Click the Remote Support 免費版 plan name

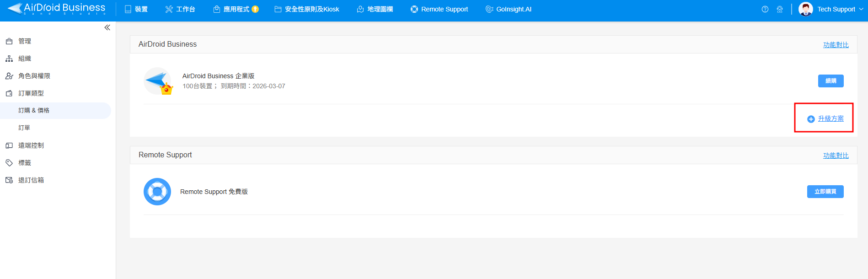click(x=214, y=192)
